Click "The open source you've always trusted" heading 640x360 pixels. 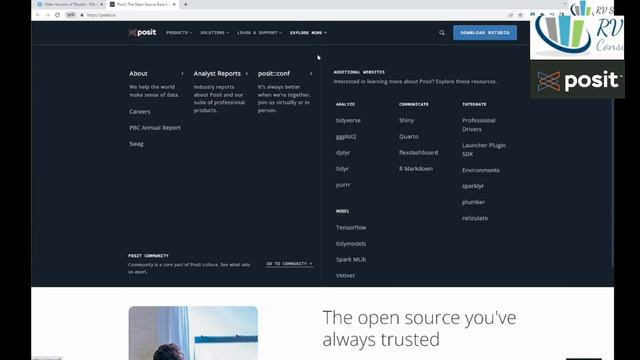[x=419, y=329]
